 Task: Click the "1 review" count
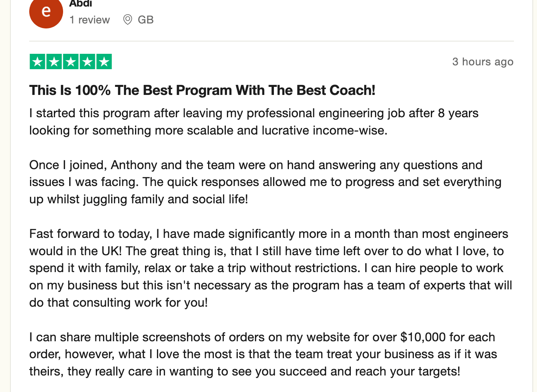(90, 20)
